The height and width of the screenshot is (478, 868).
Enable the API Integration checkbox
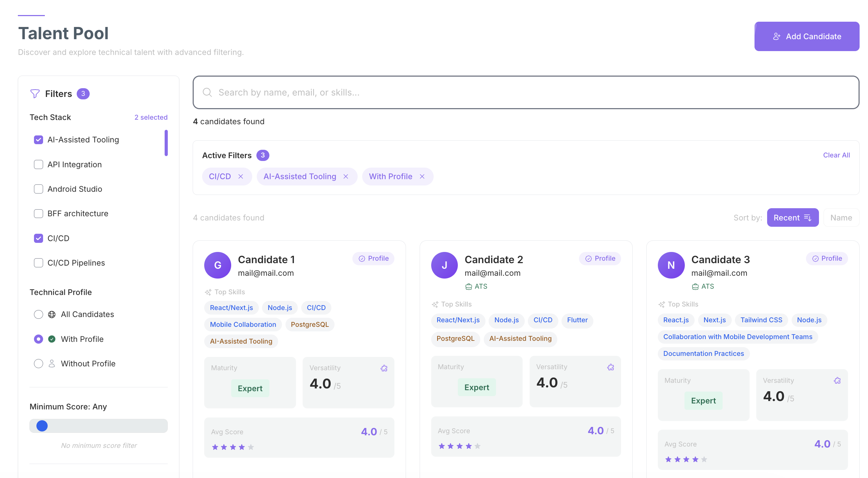point(39,164)
